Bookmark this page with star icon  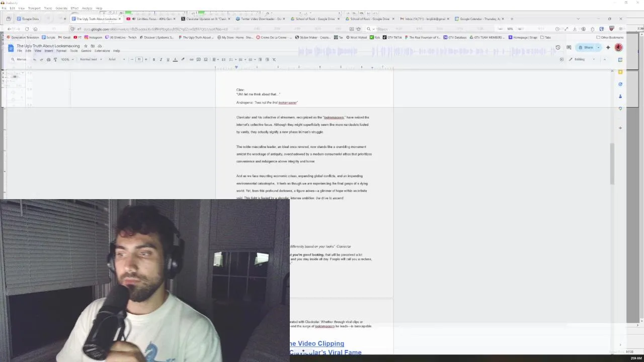click(358, 29)
